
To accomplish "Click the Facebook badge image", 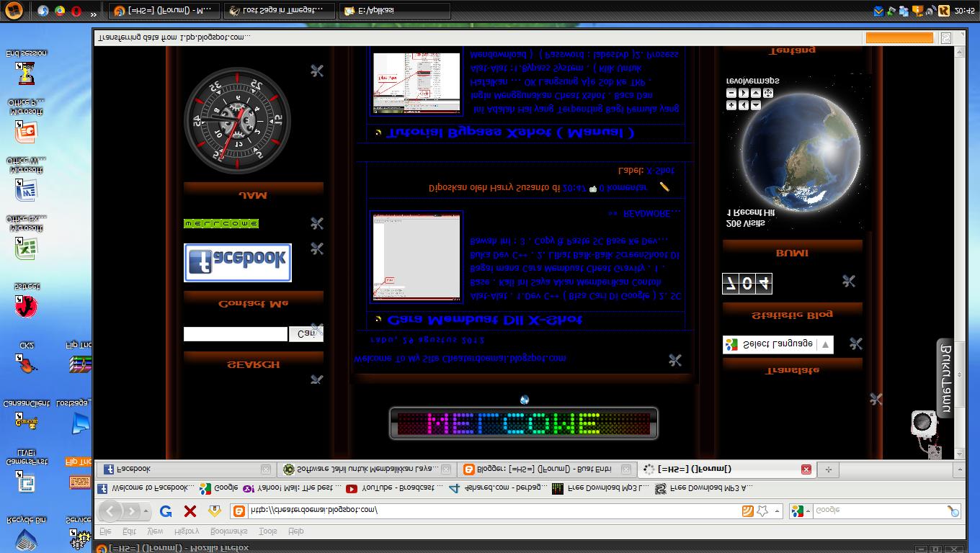I will [x=238, y=262].
